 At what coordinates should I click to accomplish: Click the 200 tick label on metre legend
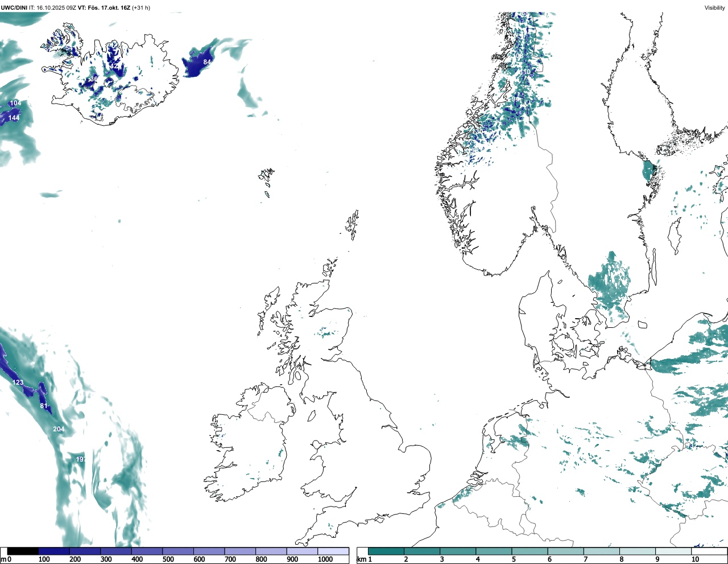coord(75,559)
